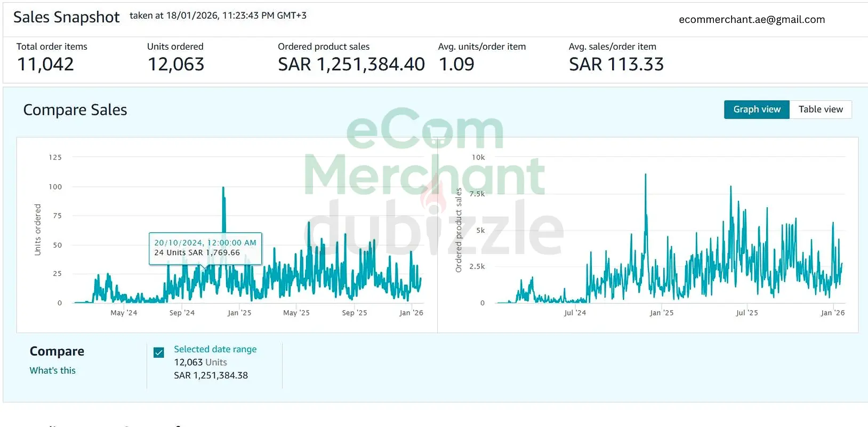Select the Total order items value 11,042

(x=45, y=65)
